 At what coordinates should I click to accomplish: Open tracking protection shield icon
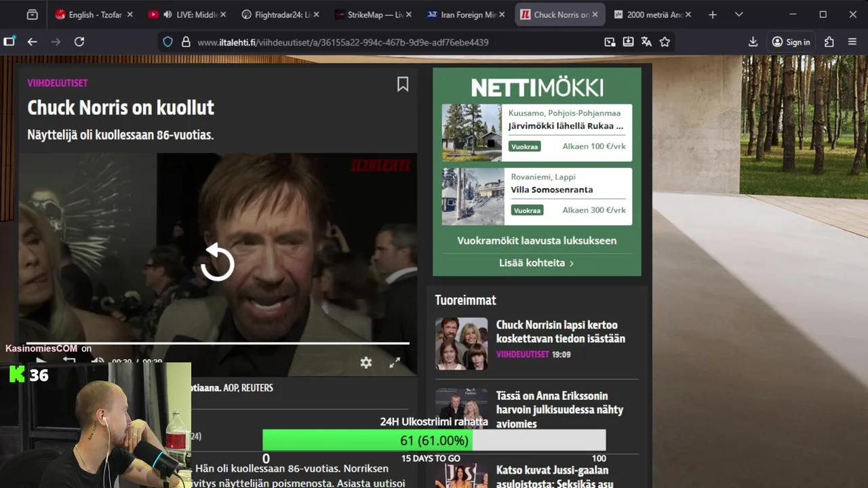tap(167, 42)
